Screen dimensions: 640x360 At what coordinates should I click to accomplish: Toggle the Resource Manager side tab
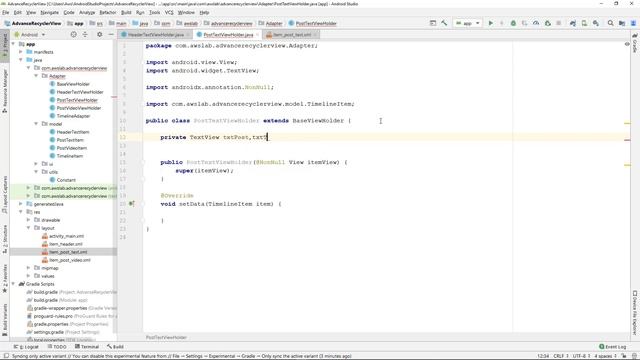pos(5,91)
